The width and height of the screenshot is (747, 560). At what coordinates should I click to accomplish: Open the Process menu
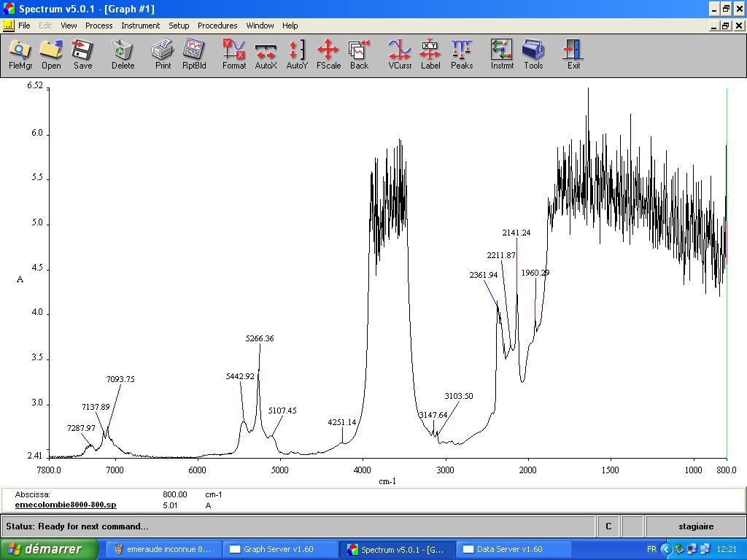(x=98, y=26)
